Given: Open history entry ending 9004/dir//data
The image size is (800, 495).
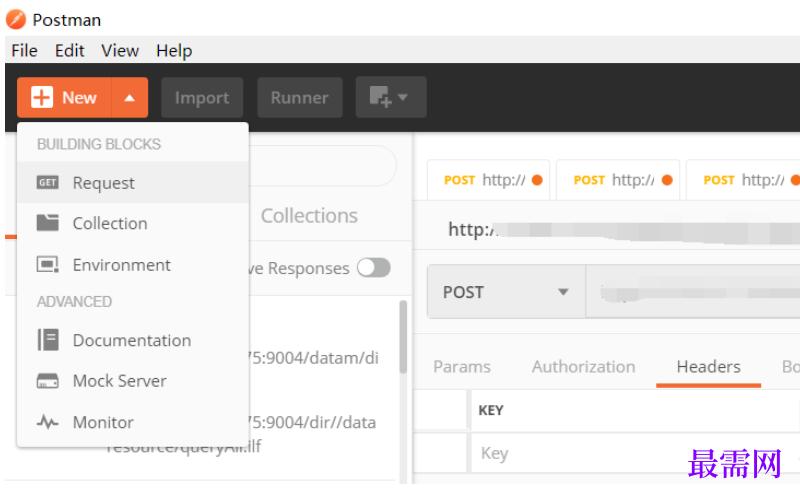Looking at the screenshot, I should pos(312,422).
